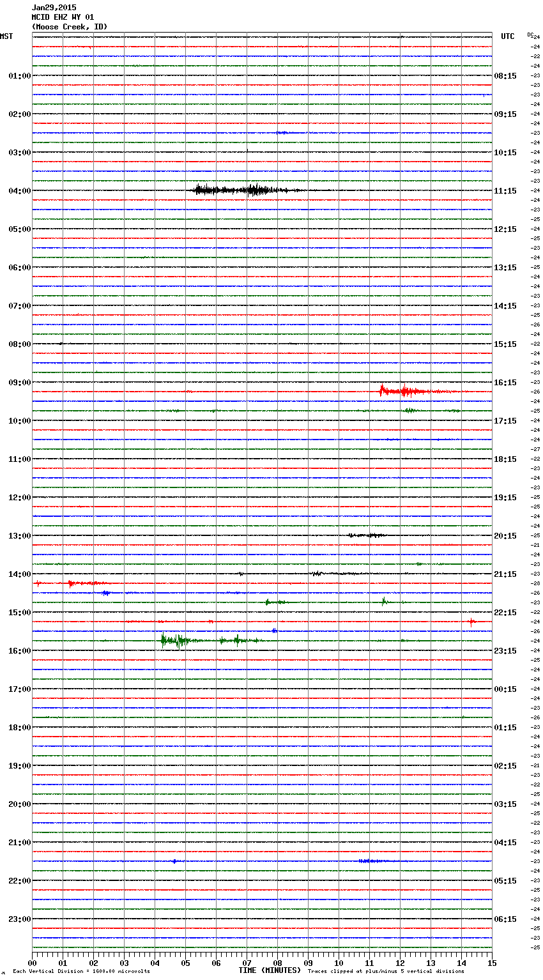Click the vertical division microvolts note
This screenshot has height=980, width=543.
[x=81, y=972]
